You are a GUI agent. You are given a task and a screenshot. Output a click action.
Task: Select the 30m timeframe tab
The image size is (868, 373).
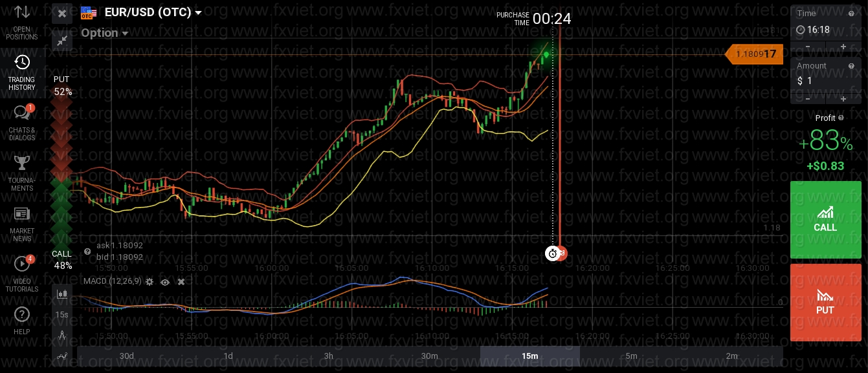click(x=429, y=356)
